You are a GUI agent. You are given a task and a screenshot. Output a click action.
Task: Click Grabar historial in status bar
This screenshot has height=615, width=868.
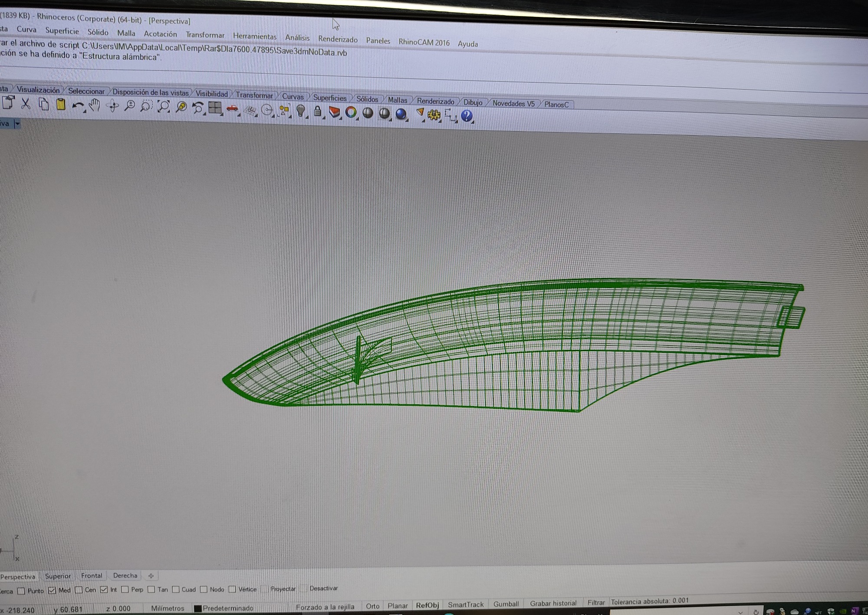coord(553,603)
